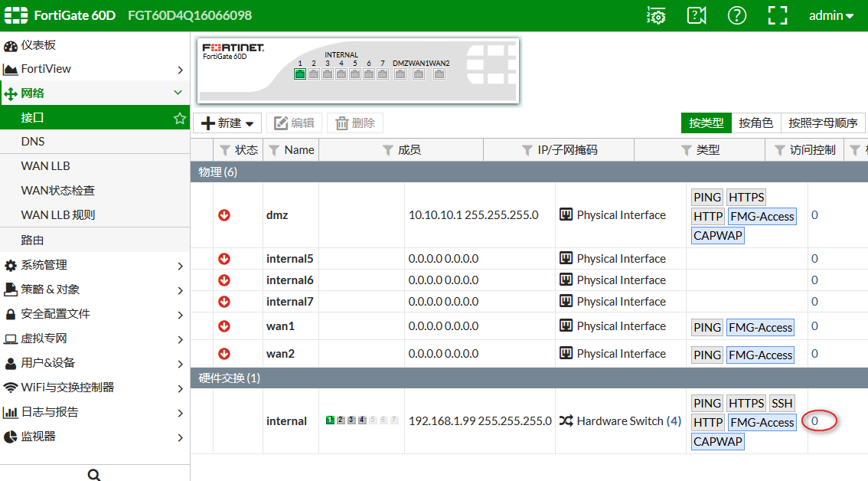Viewport: 868px width, 481px height.
Task: Click the search magnifier icon at sidebar bottom
Action: pos(94,474)
